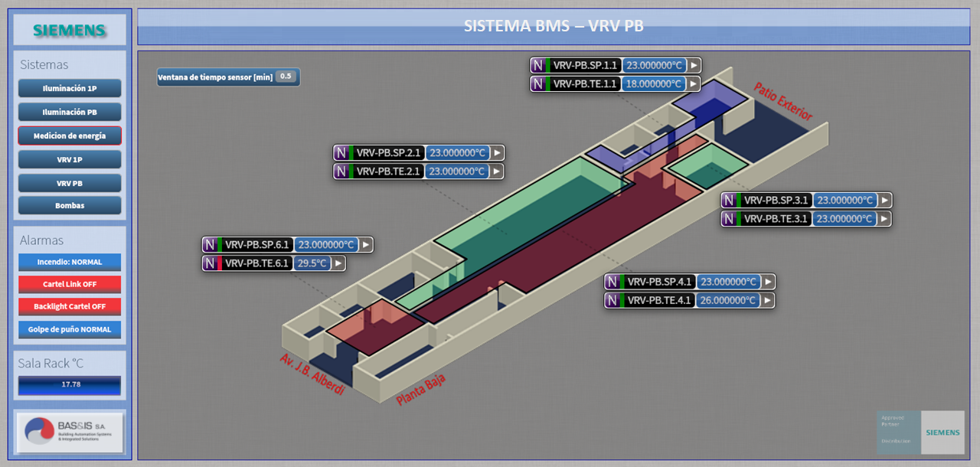Screen dimensions: 980x467
Task: Select the VRV PB system button
Action: pos(70,183)
